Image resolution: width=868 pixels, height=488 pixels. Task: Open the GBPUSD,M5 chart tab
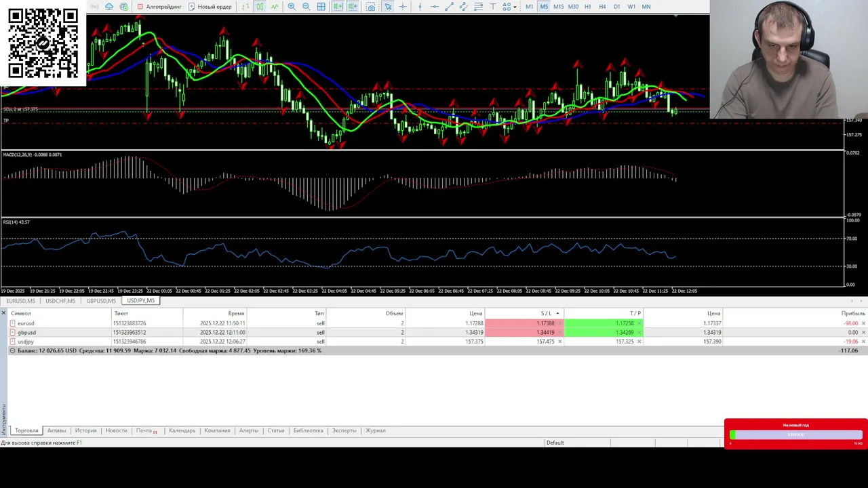(x=101, y=301)
